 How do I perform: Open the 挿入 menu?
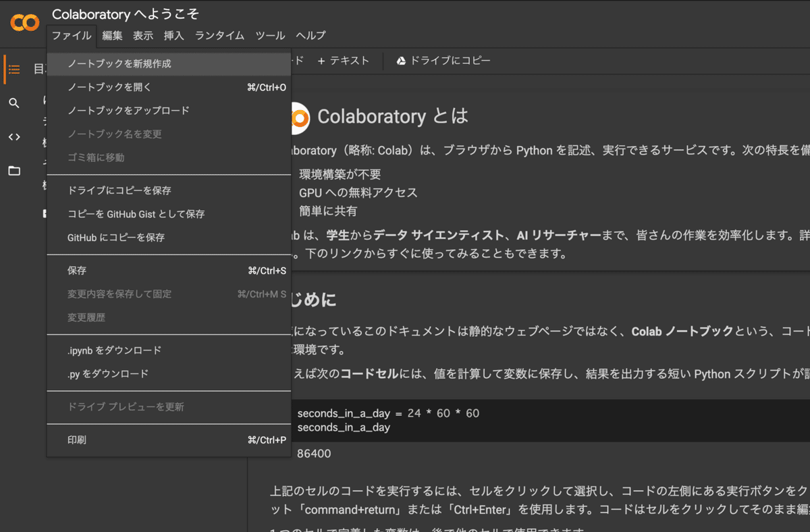coord(174,36)
